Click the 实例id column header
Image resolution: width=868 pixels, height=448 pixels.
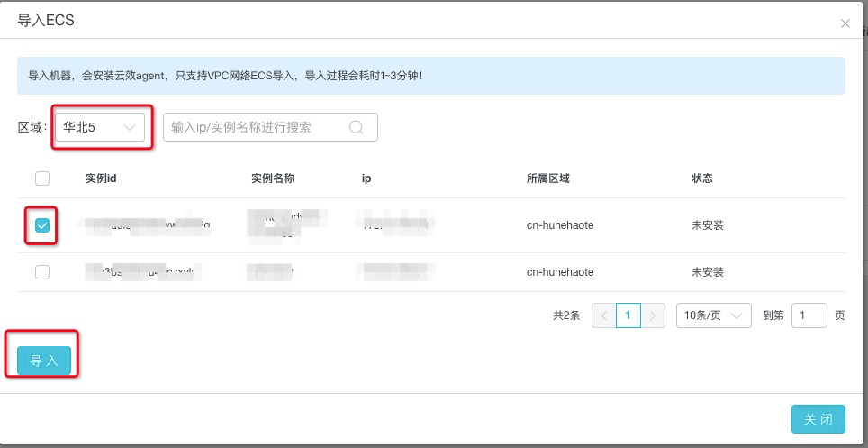(101, 178)
